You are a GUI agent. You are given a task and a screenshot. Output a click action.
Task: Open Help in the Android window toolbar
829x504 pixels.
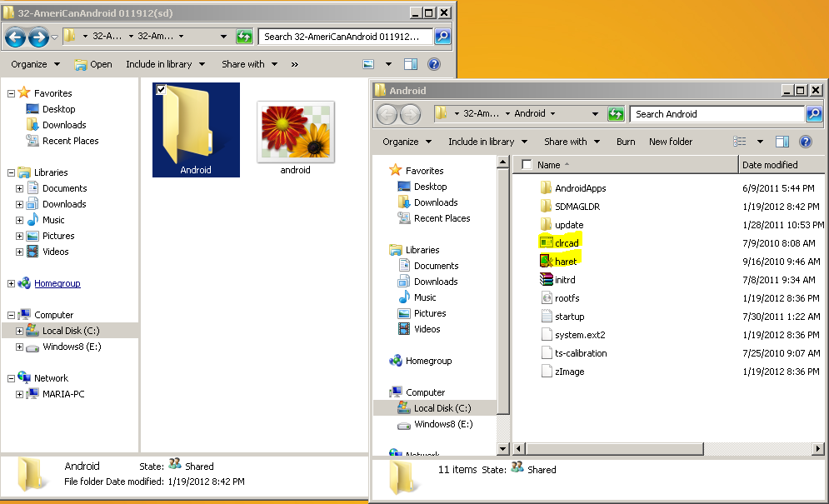[x=806, y=142]
